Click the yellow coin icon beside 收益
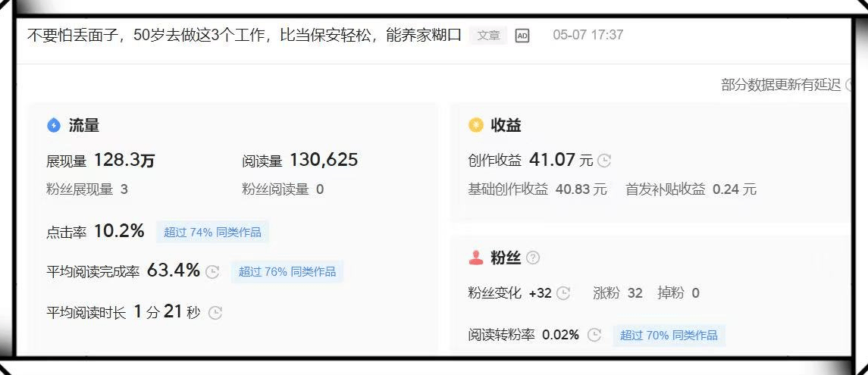This screenshot has height=375, width=868. click(476, 126)
